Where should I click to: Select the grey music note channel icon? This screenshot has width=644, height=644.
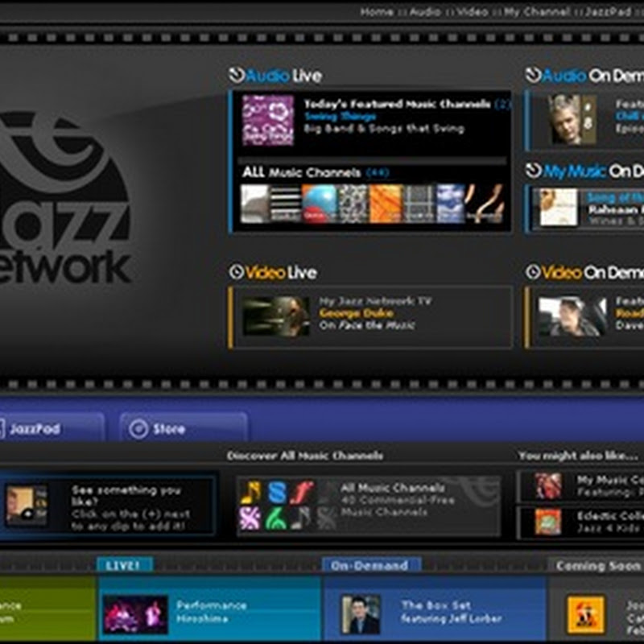click(x=301, y=518)
